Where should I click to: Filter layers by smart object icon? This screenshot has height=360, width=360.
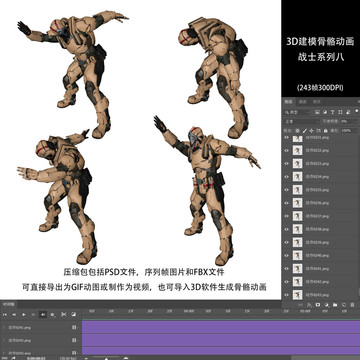348,112
